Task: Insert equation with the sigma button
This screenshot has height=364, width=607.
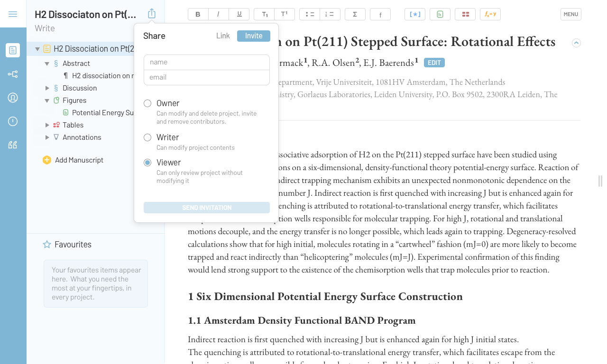Action: (355, 14)
